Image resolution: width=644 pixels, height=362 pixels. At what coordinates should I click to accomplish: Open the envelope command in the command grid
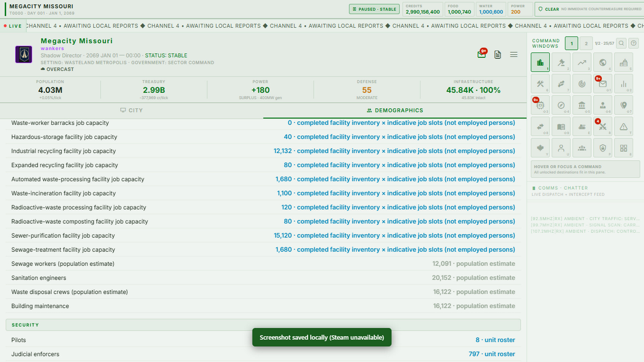[x=602, y=84]
